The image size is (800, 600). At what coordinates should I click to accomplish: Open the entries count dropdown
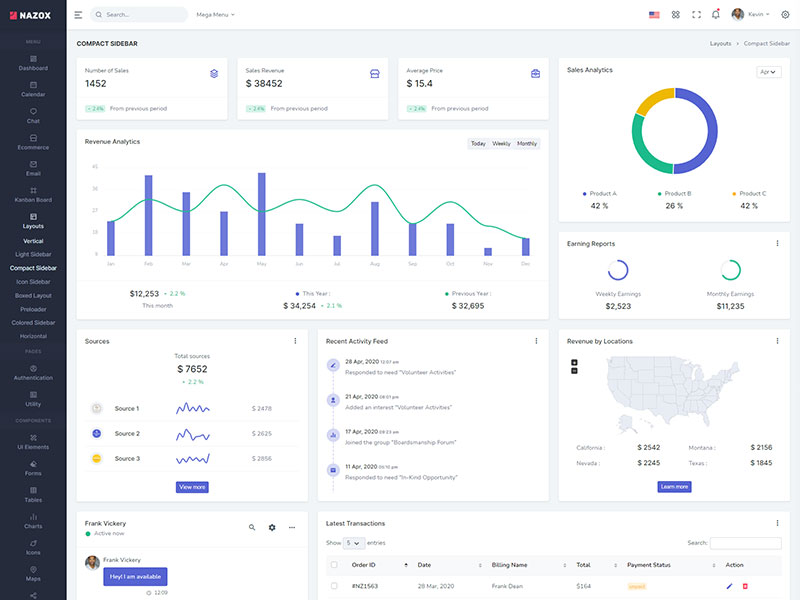[x=354, y=543]
